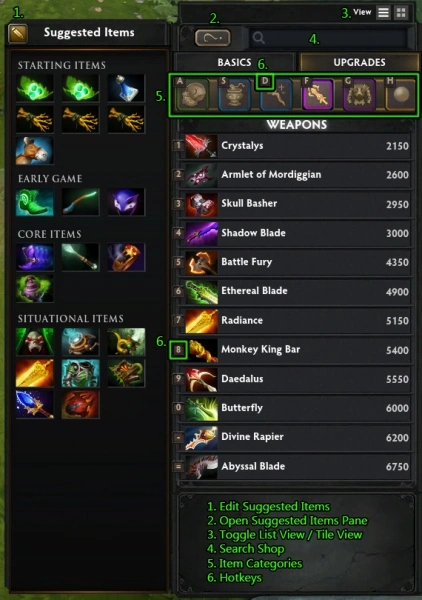The height and width of the screenshot is (600, 422).
Task: Click Monkey King Bar in the list
Action: click(297, 350)
